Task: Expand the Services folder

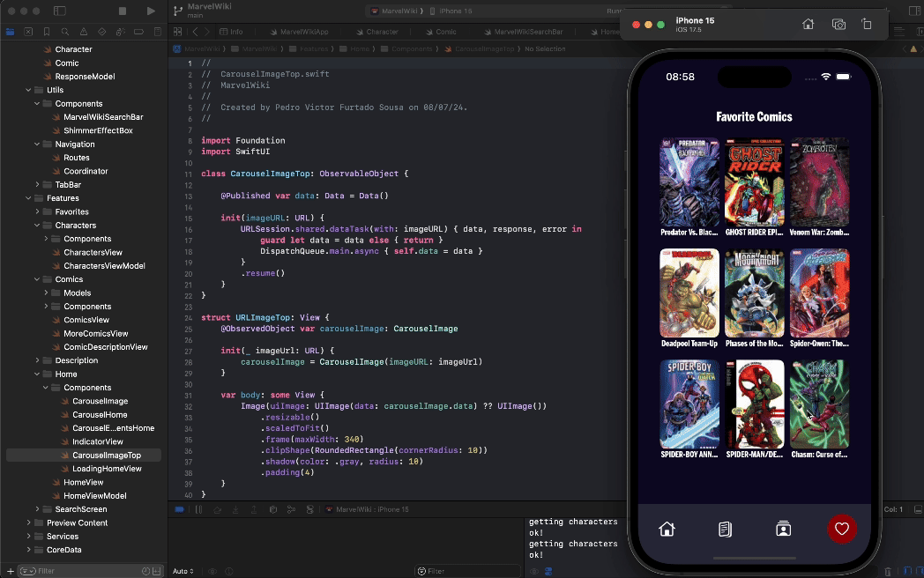Action: click(28, 537)
